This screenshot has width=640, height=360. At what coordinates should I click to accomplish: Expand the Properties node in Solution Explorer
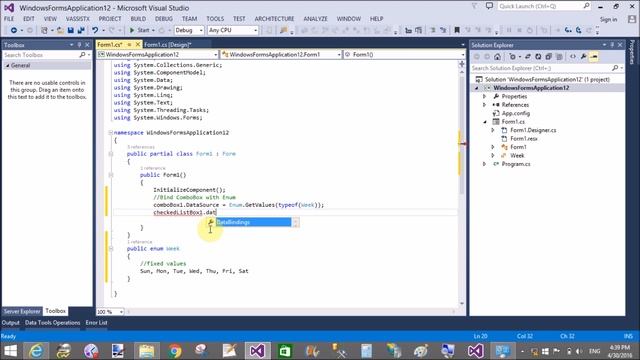click(484, 96)
